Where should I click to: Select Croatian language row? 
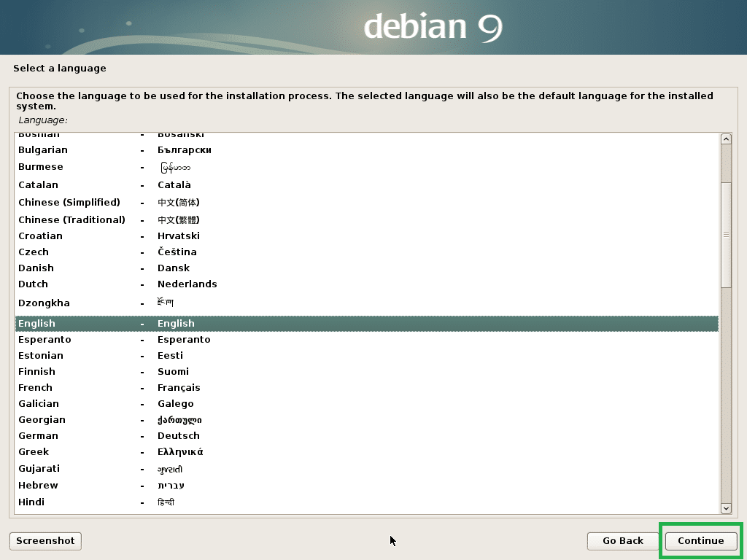367,236
